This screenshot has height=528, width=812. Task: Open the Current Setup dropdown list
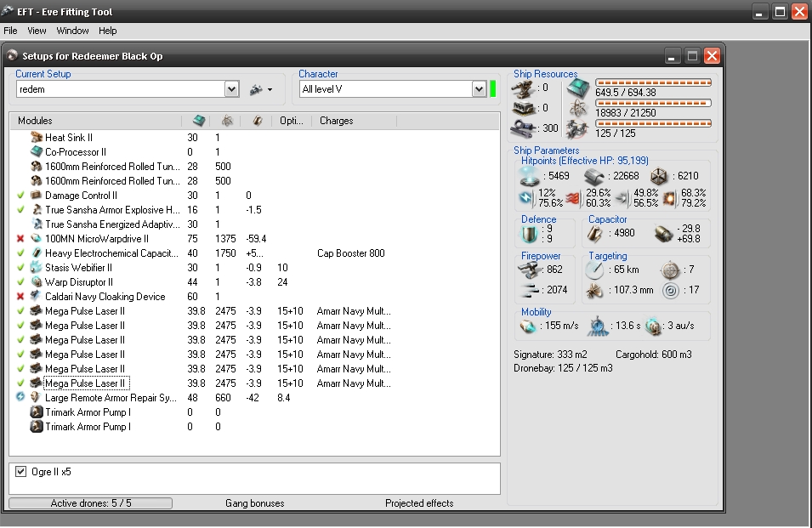pyautogui.click(x=231, y=89)
